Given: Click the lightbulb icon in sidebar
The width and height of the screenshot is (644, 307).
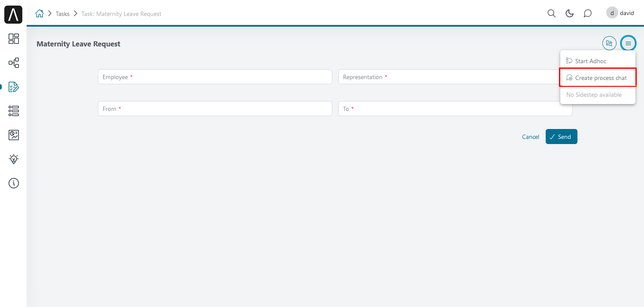Looking at the screenshot, I should 14,159.
